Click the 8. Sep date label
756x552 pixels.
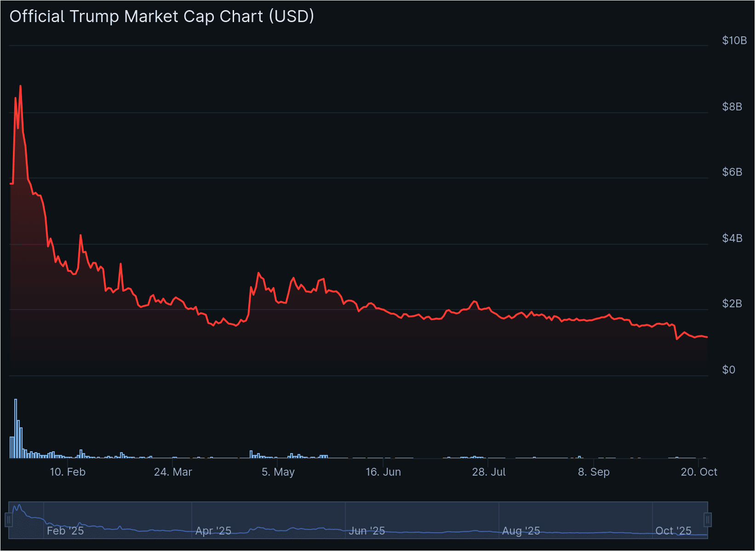click(x=594, y=472)
